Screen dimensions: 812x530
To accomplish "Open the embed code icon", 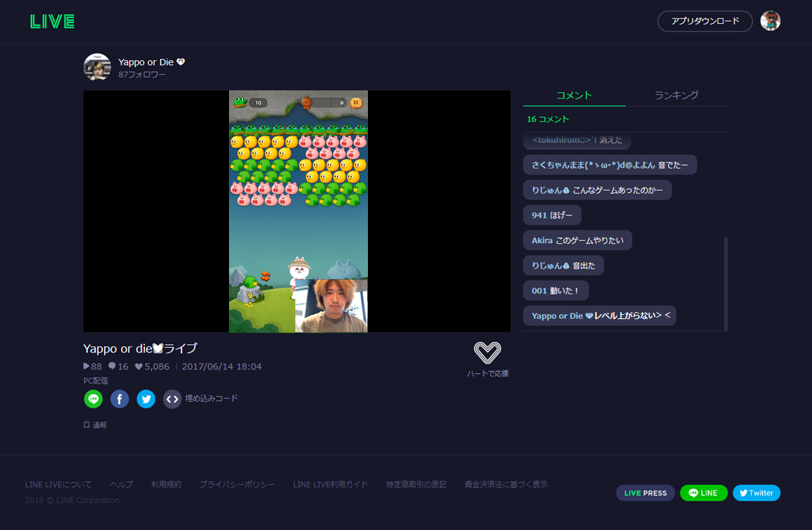I will pos(172,399).
